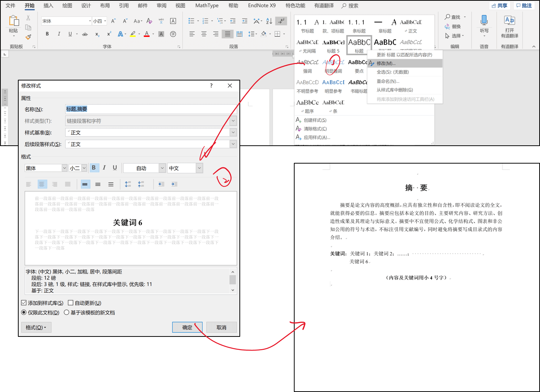
Task: Open the 小二 font size dropdown
Action: click(84, 168)
